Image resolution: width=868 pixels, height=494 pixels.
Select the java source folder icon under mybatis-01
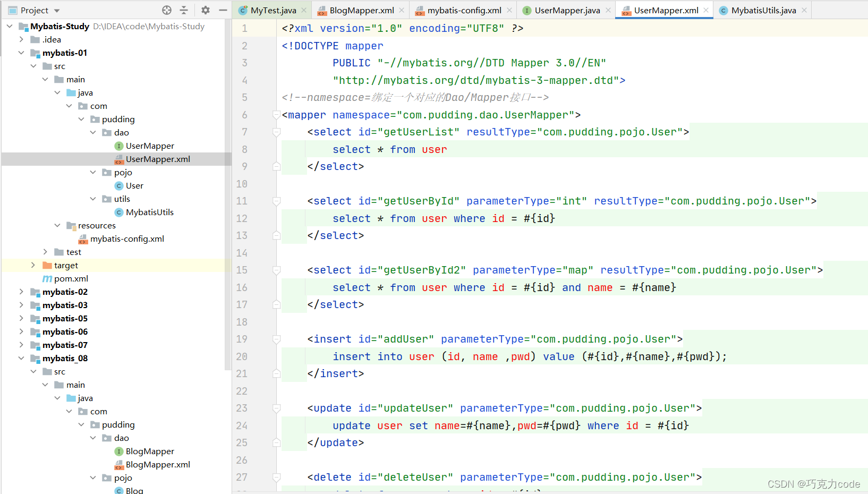(x=71, y=92)
